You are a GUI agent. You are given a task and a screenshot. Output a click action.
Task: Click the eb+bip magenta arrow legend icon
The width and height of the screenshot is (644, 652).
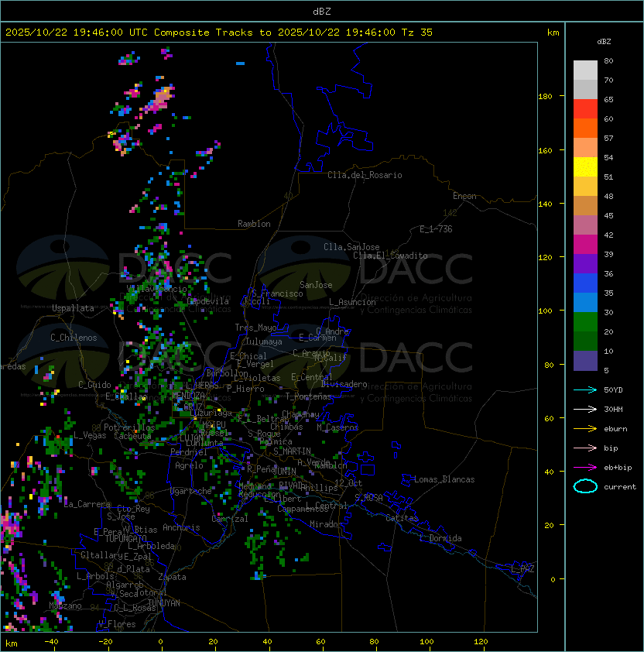[585, 468]
